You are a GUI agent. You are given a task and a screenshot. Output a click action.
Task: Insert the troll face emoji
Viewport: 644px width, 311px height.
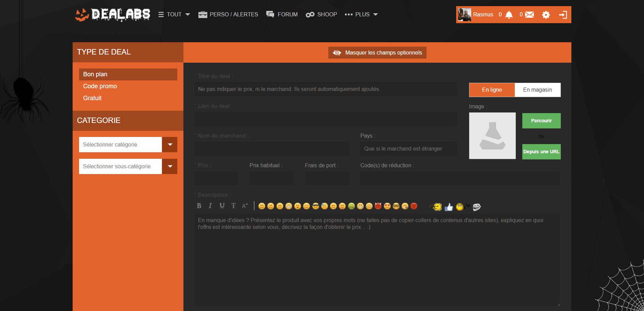click(477, 207)
